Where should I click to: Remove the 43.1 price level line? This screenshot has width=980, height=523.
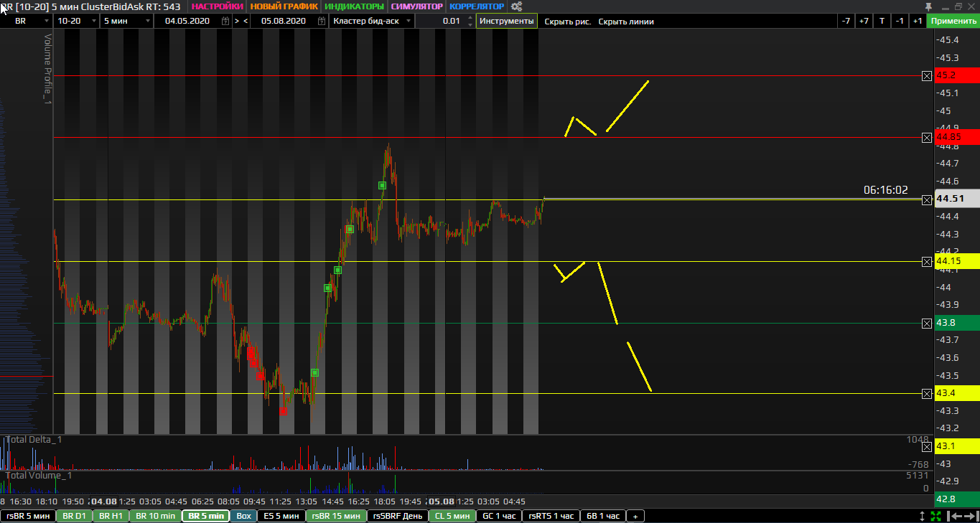[x=926, y=446]
